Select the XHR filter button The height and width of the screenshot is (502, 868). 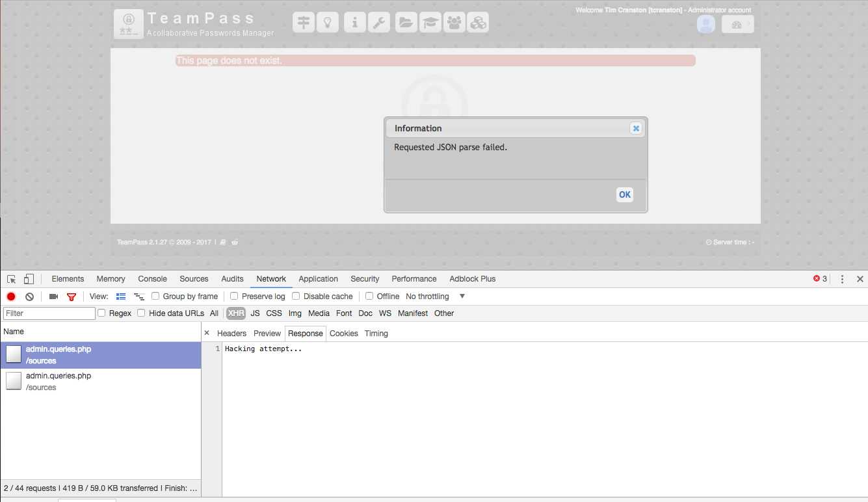(x=236, y=313)
